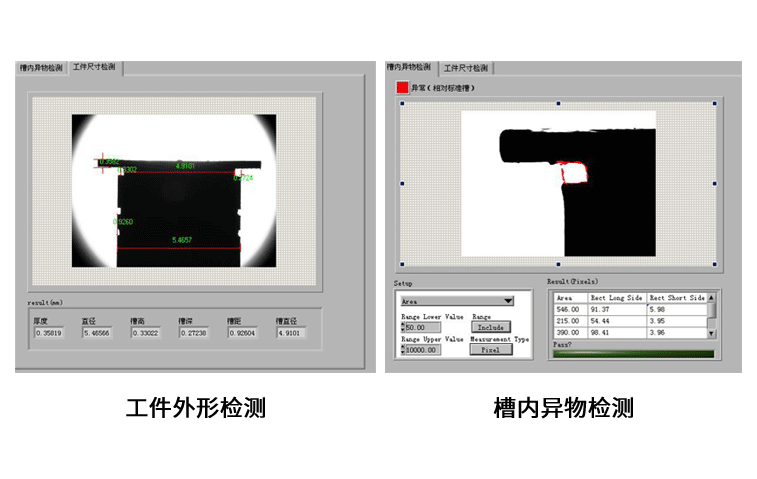Open 槽内异物检测 tab in left panel
Image resolution: width=757 pixels, height=479 pixels.
click(41, 68)
